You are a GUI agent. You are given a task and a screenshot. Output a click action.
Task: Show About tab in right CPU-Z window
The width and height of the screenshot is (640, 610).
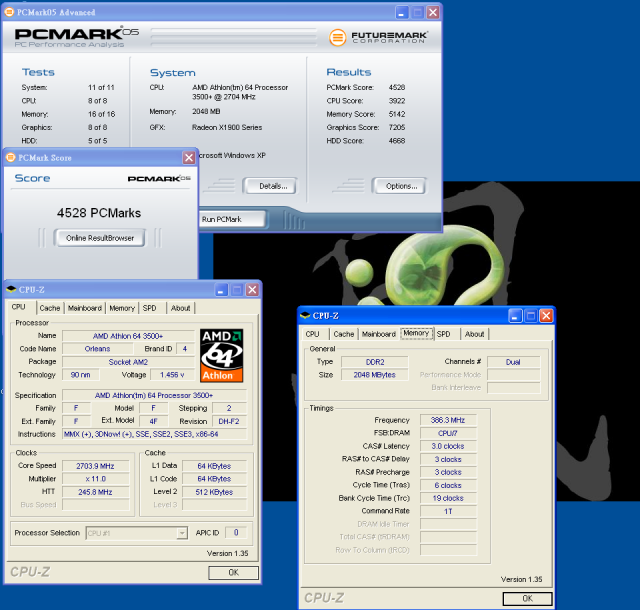475,334
